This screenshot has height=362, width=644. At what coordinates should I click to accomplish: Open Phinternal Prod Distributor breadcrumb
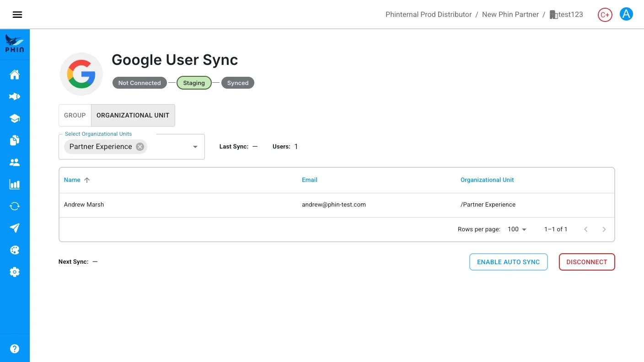point(429,15)
